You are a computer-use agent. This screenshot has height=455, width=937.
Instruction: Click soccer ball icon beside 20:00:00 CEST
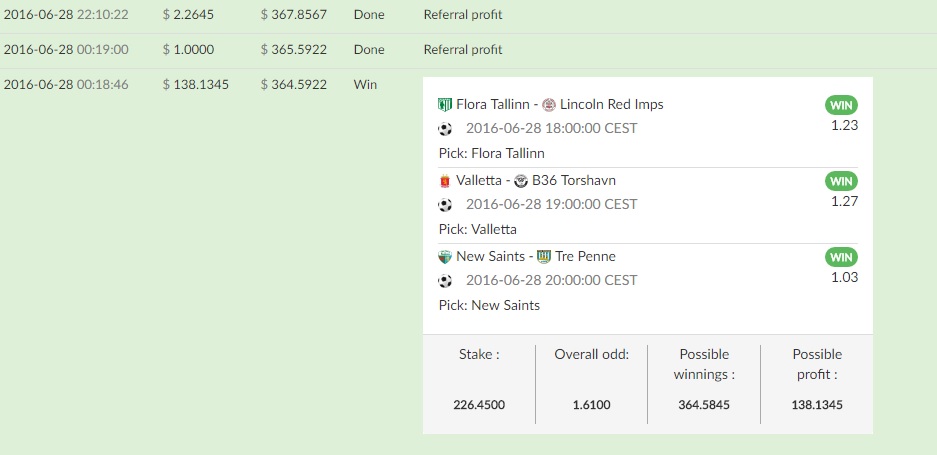click(x=445, y=280)
